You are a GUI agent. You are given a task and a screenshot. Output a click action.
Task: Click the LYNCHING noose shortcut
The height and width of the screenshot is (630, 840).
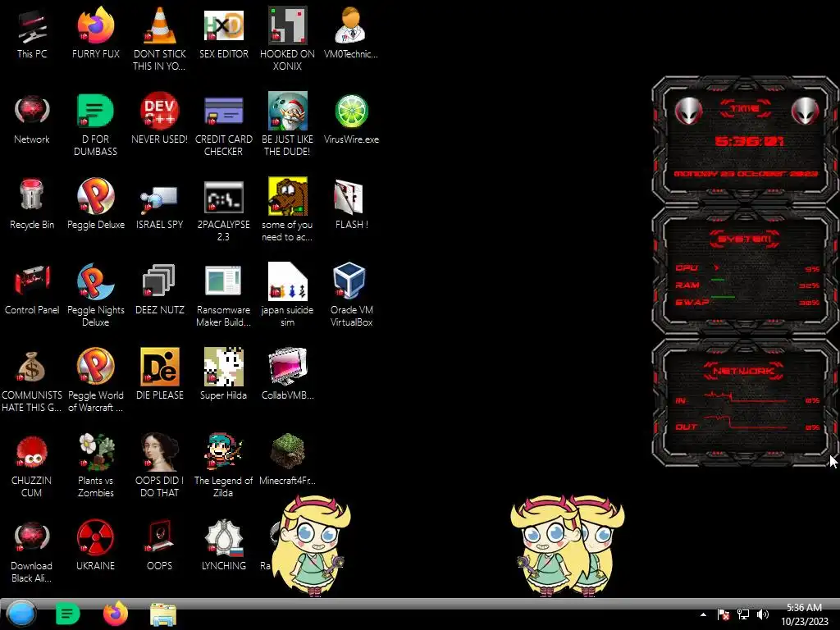pos(223,545)
